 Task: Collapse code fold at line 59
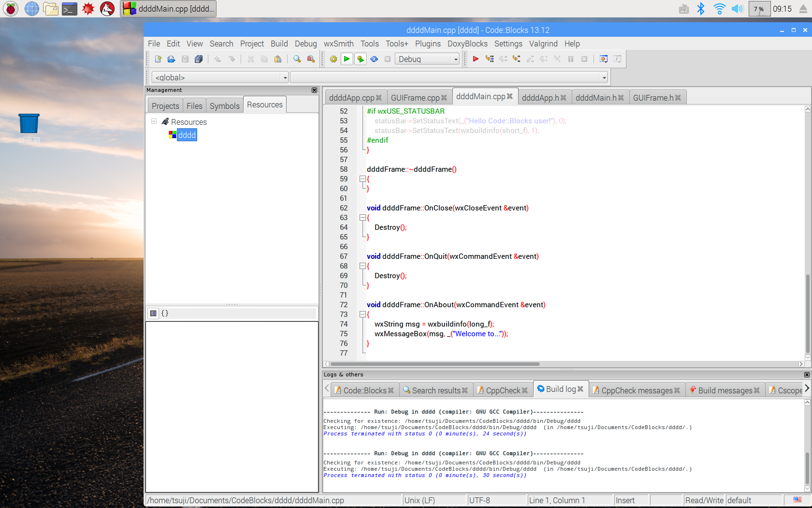(362, 179)
